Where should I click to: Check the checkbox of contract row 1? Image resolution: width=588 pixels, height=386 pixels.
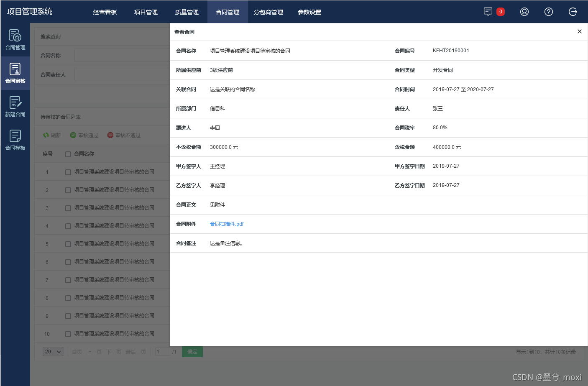68,171
